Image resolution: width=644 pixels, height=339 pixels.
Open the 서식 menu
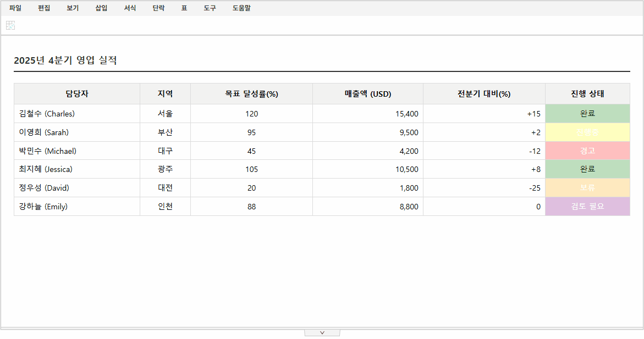130,8
